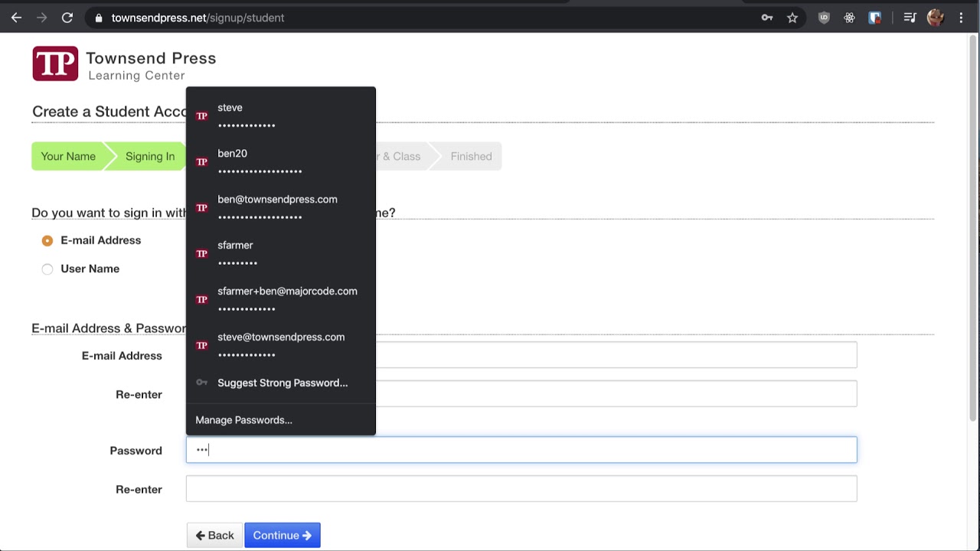Pick saved login steve@townsendpress.com
Screen dimensions: 980x551
pos(281,345)
